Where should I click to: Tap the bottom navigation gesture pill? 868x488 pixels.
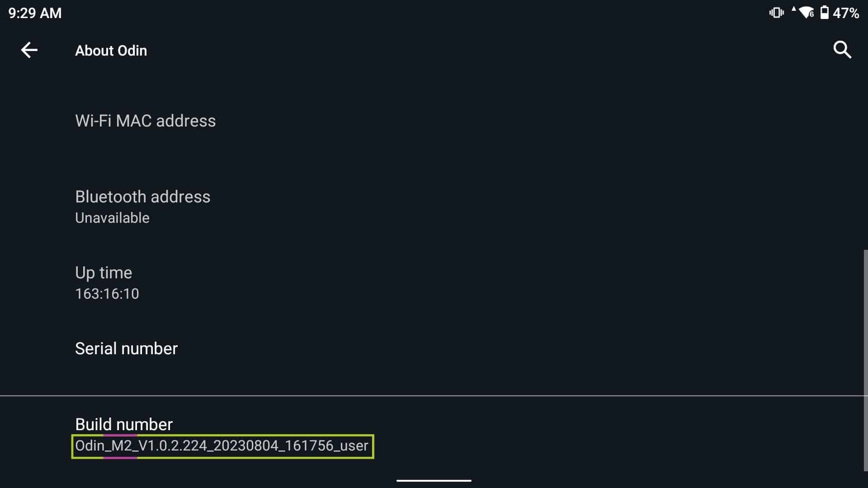point(434,480)
